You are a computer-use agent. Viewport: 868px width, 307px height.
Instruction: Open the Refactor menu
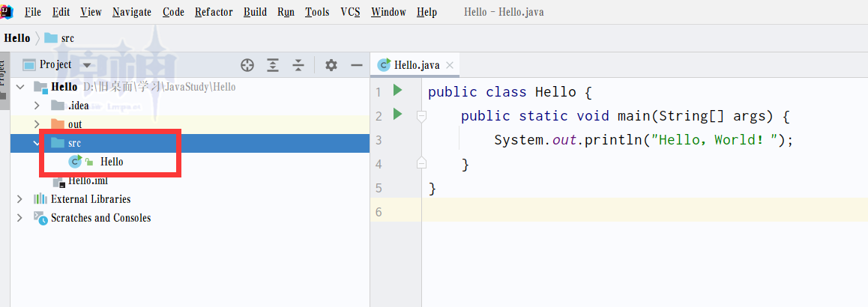pos(214,12)
